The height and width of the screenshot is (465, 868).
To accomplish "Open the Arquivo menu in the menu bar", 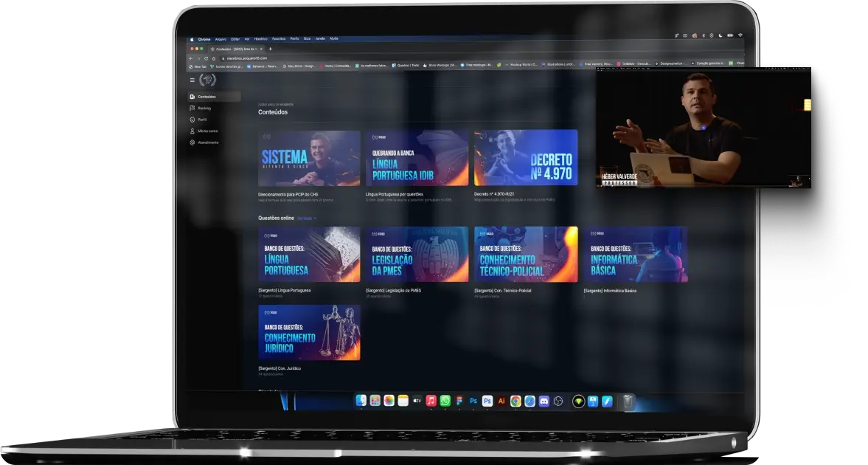I will [x=221, y=38].
